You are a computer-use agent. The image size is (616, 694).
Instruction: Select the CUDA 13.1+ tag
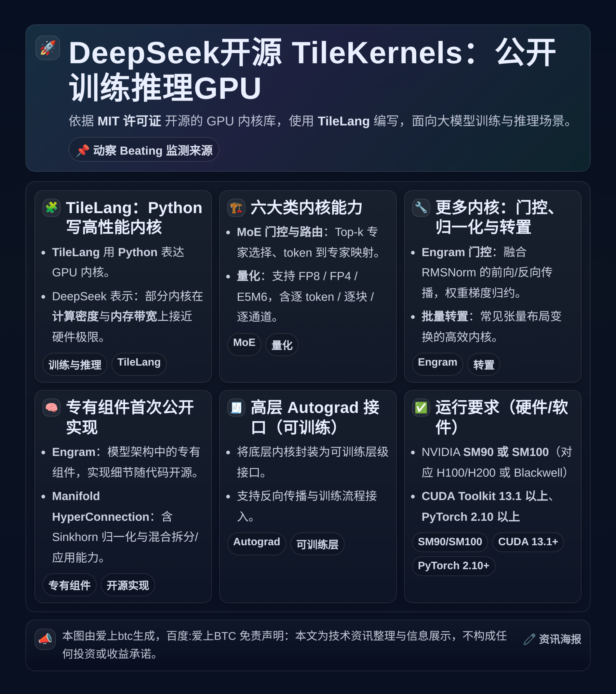coord(528,542)
